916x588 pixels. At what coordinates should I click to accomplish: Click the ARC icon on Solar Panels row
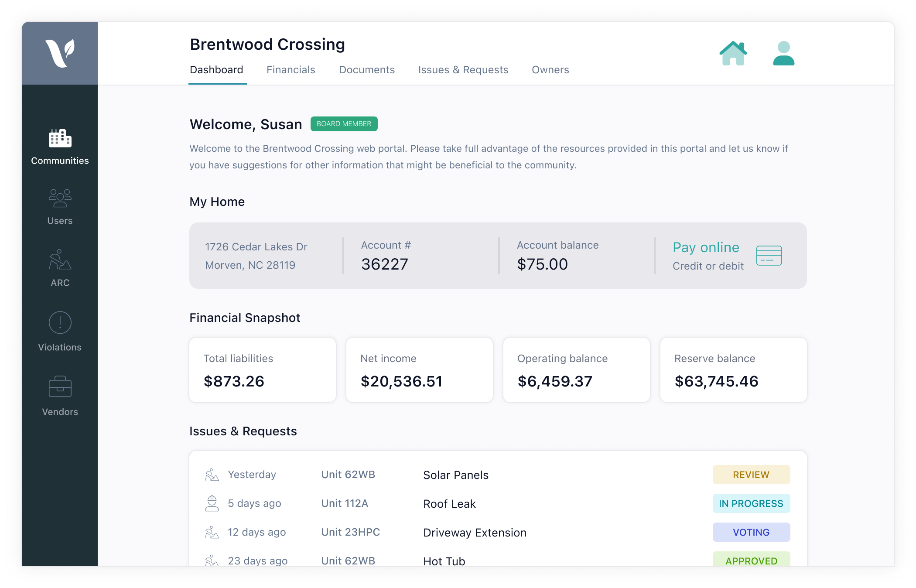tap(212, 475)
